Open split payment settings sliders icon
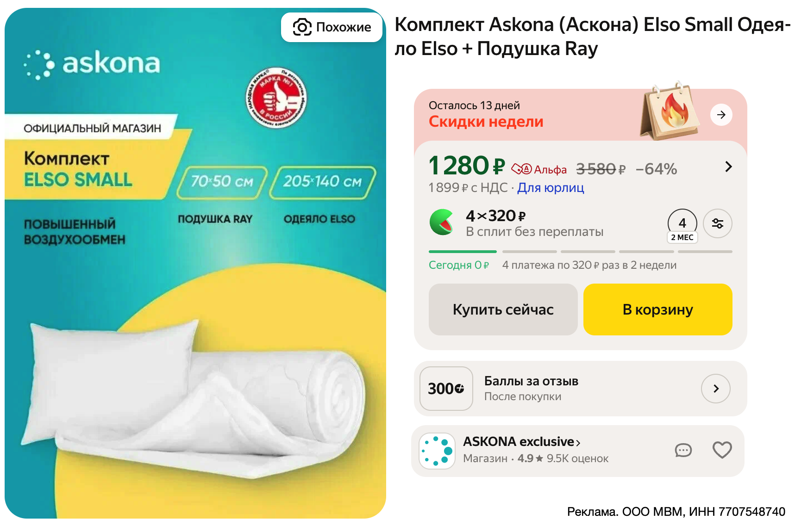795x532 pixels. 717,223
